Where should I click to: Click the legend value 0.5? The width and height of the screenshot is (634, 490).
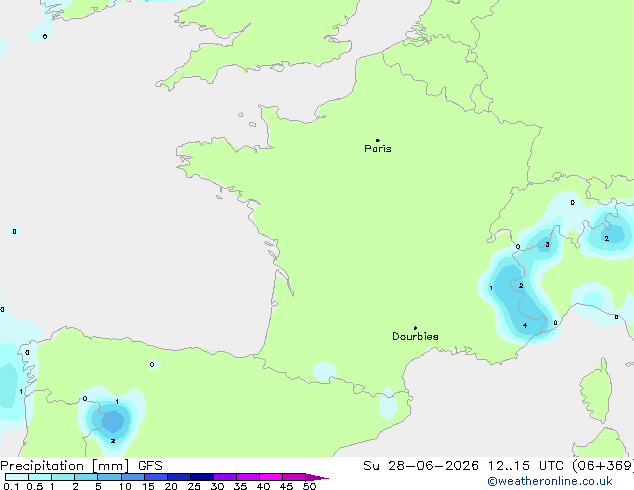coord(35,486)
